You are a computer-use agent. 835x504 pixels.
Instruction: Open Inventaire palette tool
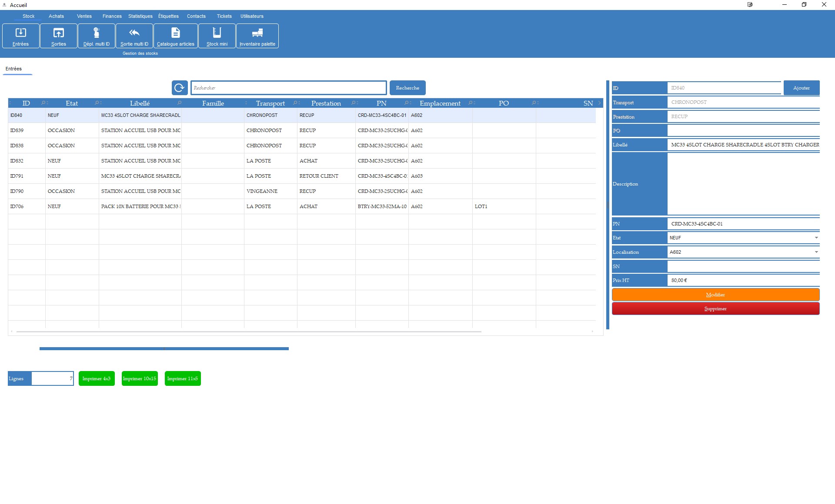257,36
